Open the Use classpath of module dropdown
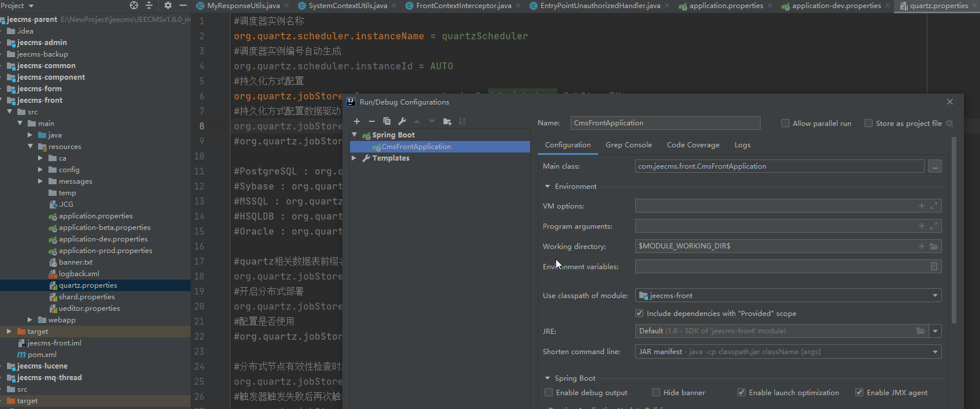The image size is (980, 409). coord(934,296)
